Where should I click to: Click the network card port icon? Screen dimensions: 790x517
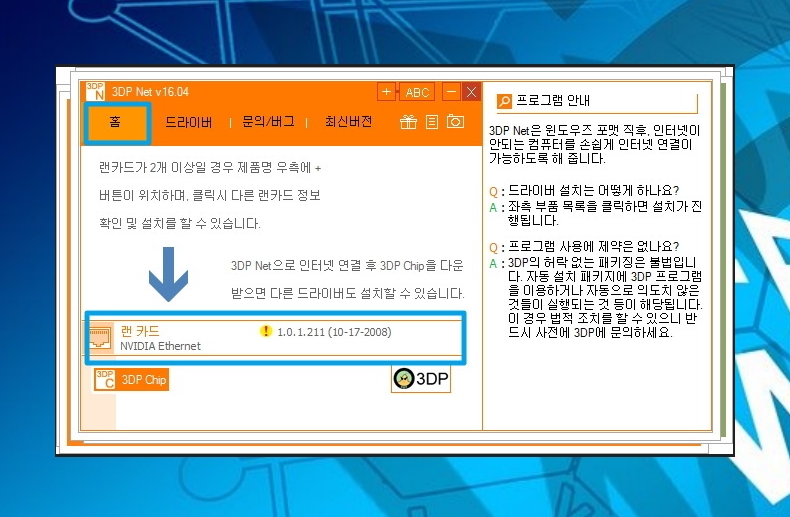tap(100, 338)
